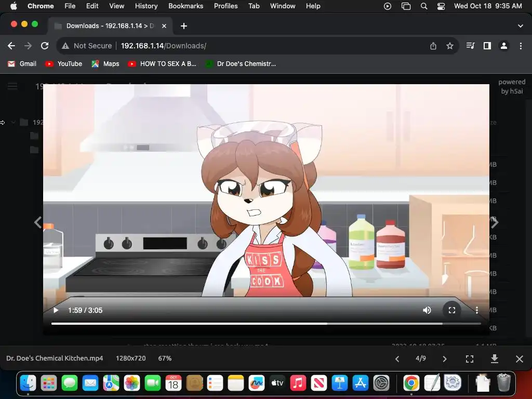Open Chrome three-dot menu
The height and width of the screenshot is (399, 532).
coord(521,46)
